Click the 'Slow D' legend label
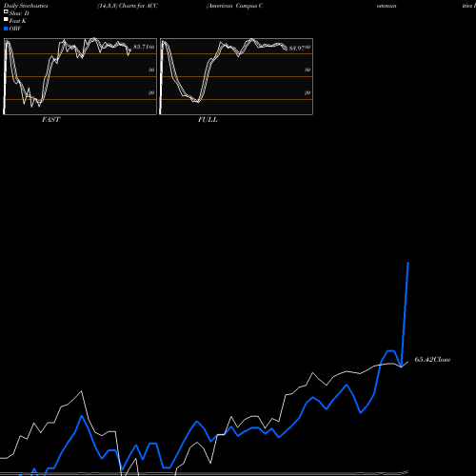This screenshot has height=476, width=476. point(19,13)
